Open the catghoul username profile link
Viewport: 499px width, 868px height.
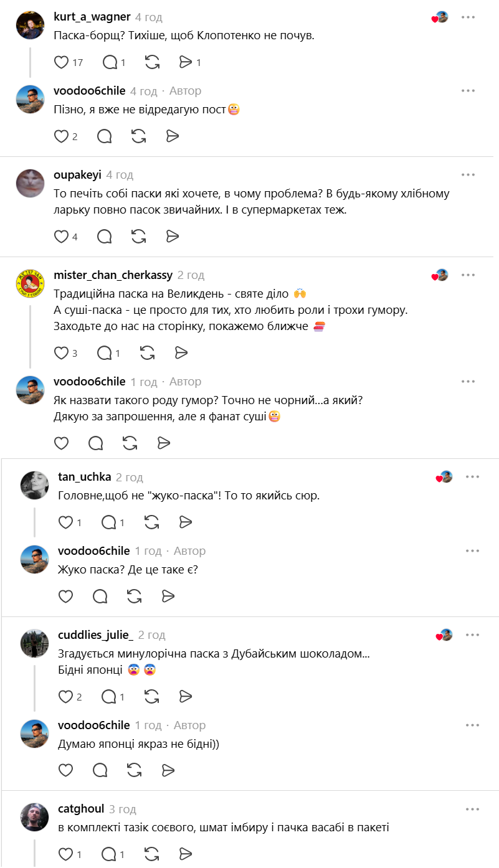click(81, 809)
